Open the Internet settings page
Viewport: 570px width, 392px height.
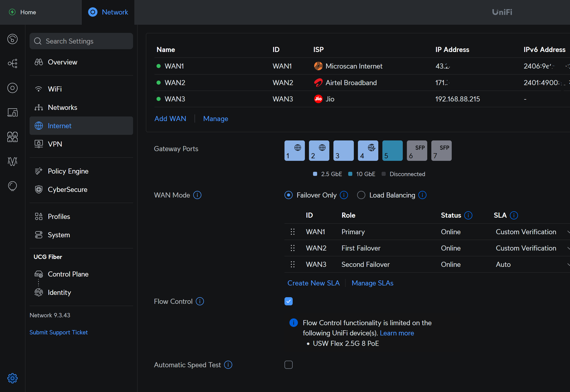coord(81,126)
